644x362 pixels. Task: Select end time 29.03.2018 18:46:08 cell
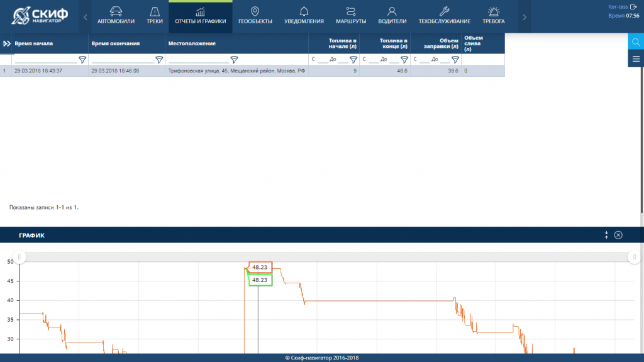126,71
